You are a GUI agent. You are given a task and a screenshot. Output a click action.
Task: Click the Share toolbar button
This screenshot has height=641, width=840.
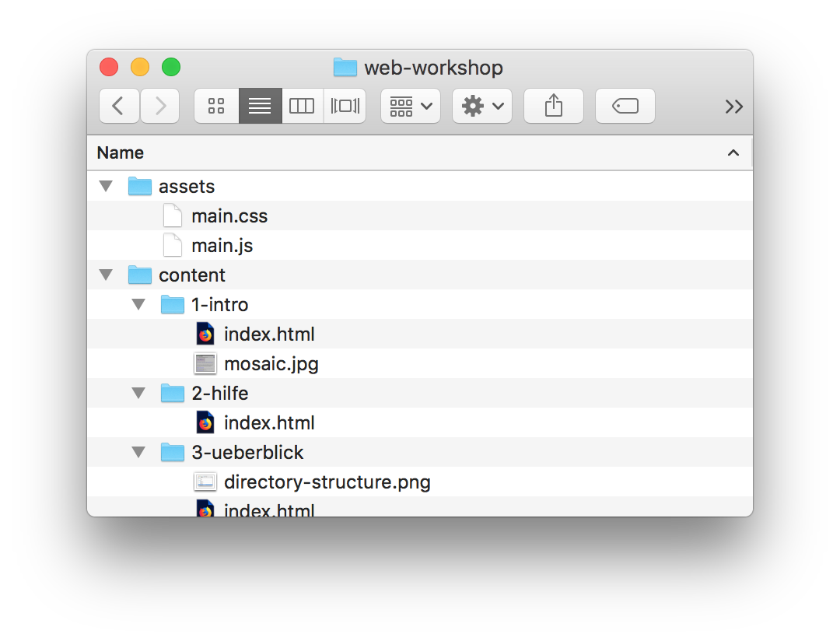point(554,106)
